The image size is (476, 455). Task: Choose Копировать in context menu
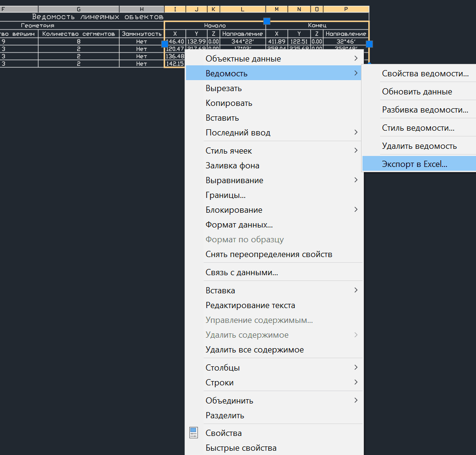pos(229,103)
